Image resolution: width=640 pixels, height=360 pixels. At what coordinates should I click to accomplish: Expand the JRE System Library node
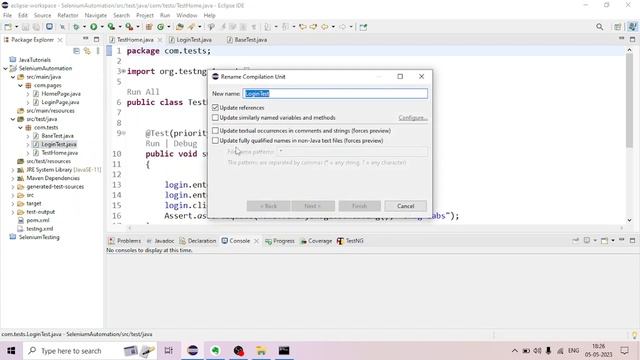click(x=13, y=170)
